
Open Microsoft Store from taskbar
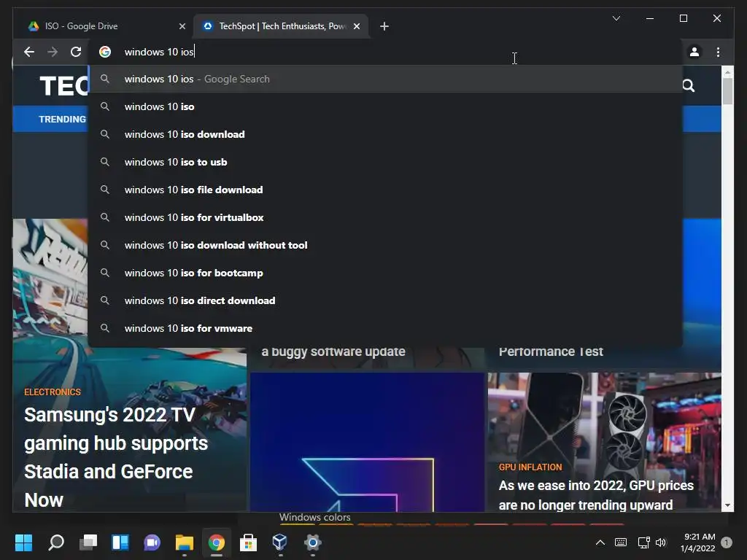point(248,542)
